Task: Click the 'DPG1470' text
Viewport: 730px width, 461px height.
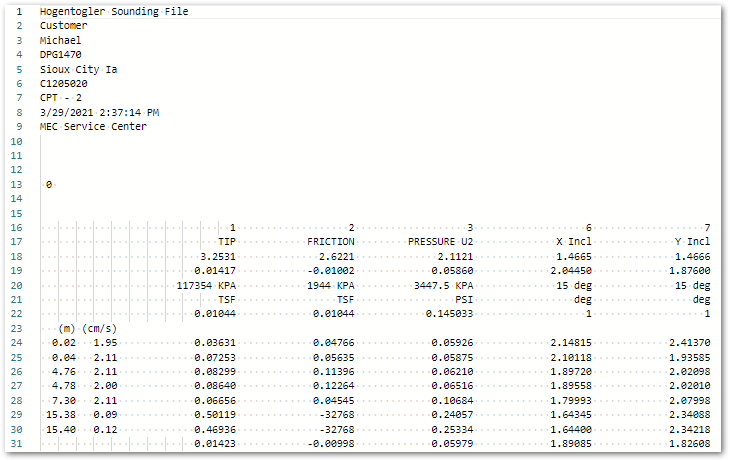Action: point(60,55)
